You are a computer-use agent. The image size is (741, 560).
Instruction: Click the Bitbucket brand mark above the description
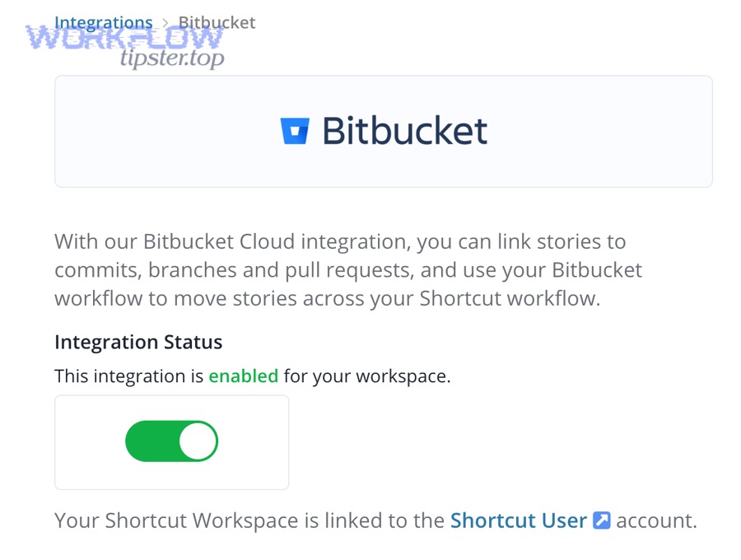point(296,129)
